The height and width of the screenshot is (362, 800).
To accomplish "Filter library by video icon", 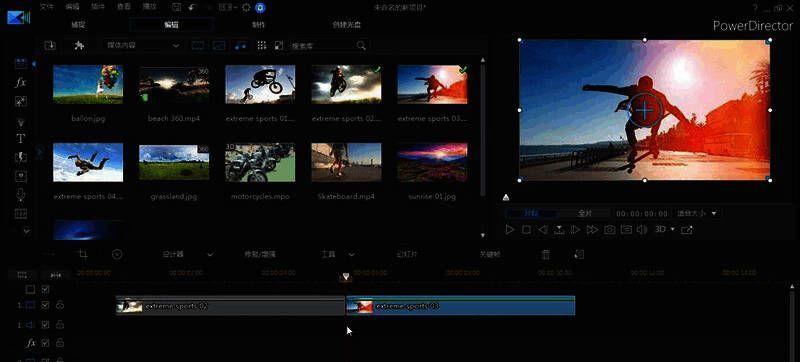I will (x=197, y=45).
